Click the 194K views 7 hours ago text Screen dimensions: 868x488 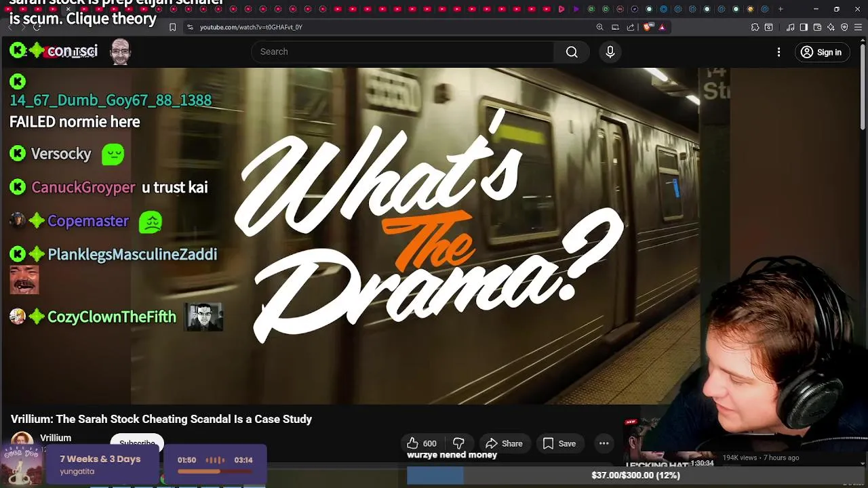pyautogui.click(x=761, y=457)
